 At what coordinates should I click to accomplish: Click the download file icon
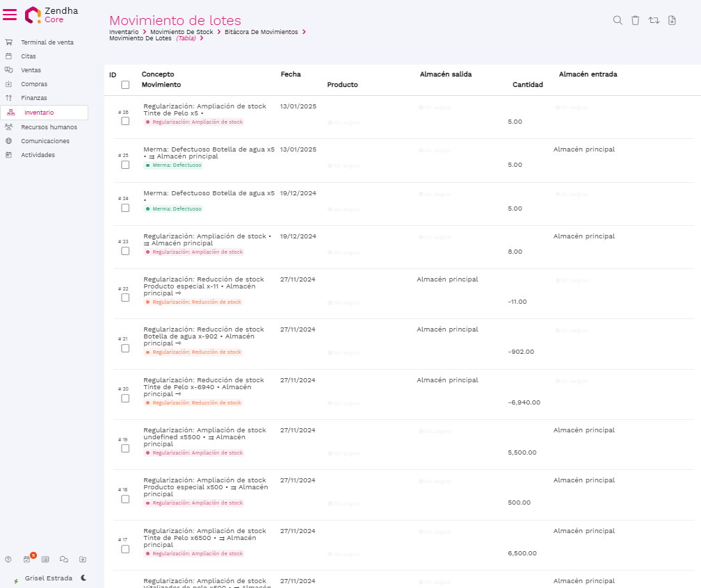672,21
